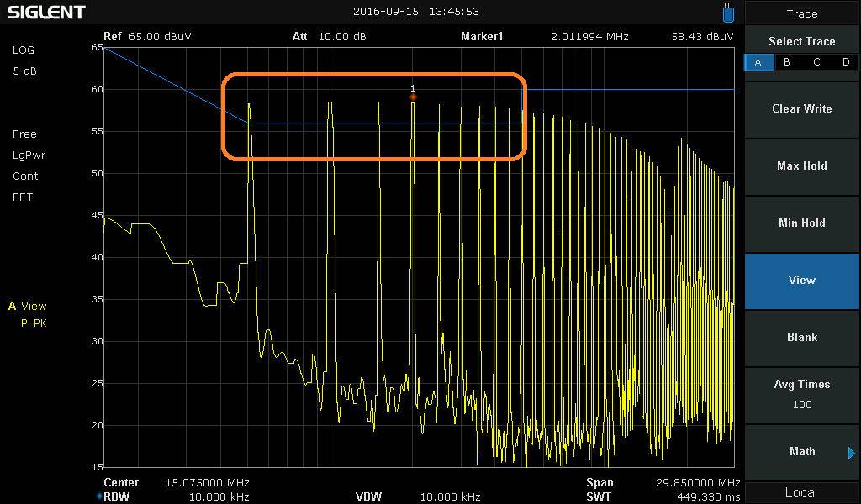Click the Marker 1 diamond on the trace
861x504 pixels.
[413, 97]
